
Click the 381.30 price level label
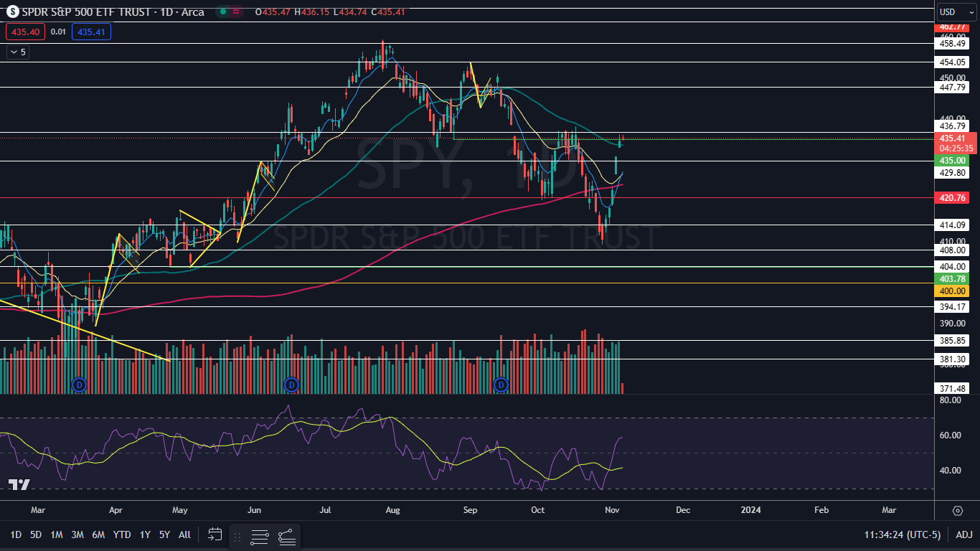tap(953, 359)
